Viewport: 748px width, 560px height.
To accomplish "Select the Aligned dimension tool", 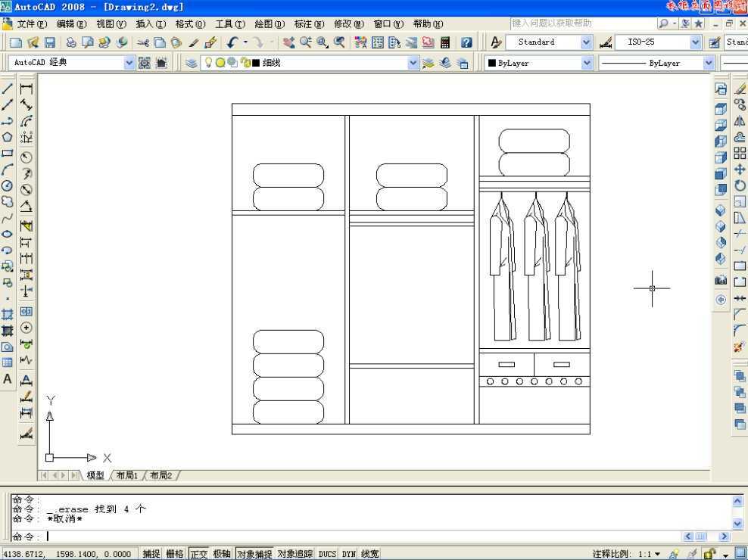I will click(x=26, y=105).
